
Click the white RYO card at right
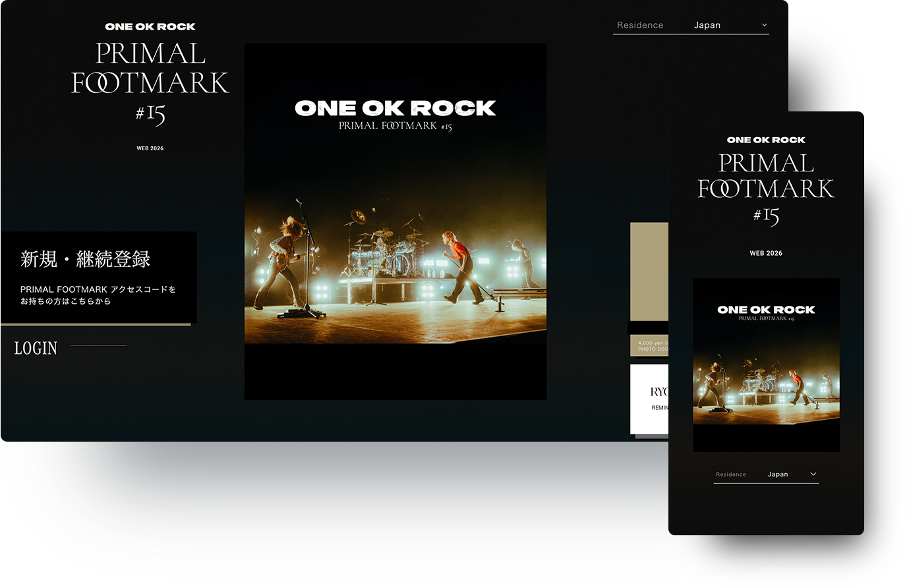pos(649,399)
